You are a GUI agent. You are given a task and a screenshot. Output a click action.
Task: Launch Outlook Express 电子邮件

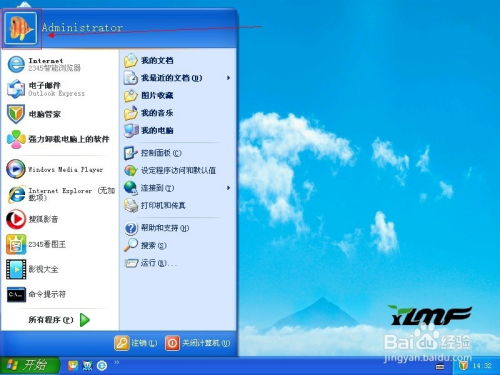point(16,89)
